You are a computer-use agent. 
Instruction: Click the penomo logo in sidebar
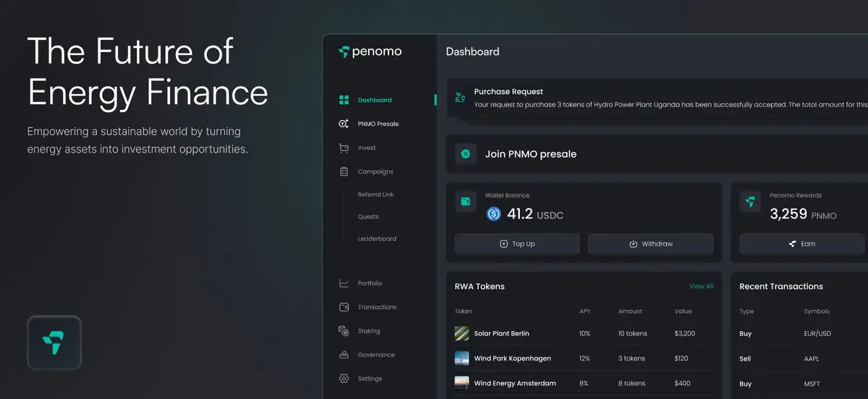pyautogui.click(x=370, y=52)
